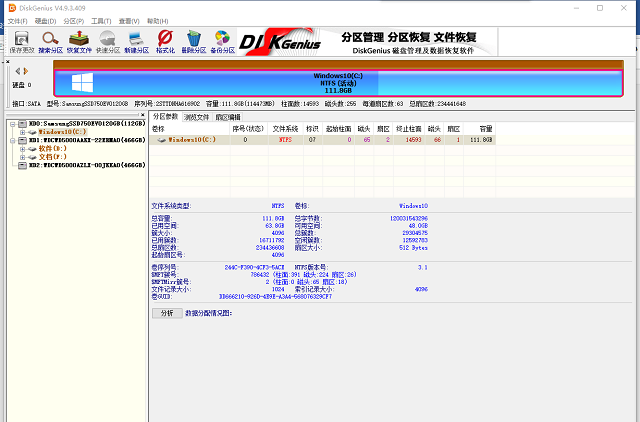
Task: Open the View (查看) menu
Action: [x=129, y=21]
